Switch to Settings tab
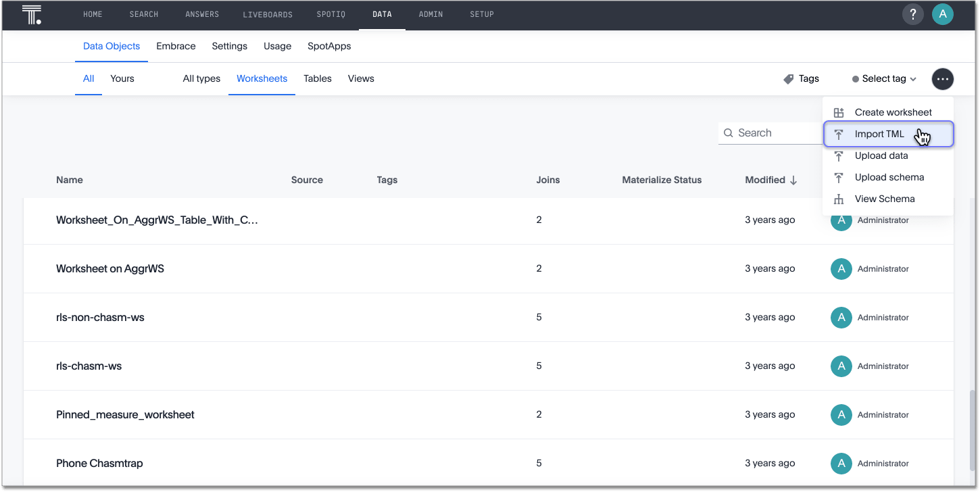This screenshot has height=492, width=980. point(230,47)
